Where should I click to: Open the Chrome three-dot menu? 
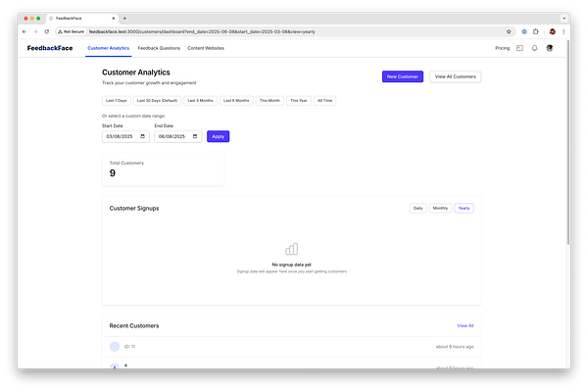tap(563, 32)
